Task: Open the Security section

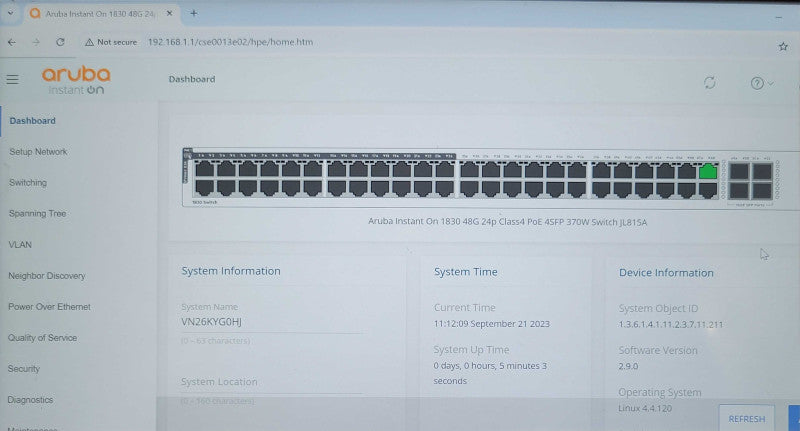Action: click(24, 369)
